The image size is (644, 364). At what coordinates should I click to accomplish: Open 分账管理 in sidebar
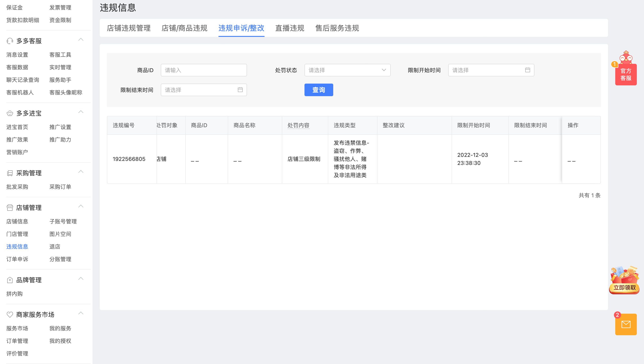click(60, 259)
